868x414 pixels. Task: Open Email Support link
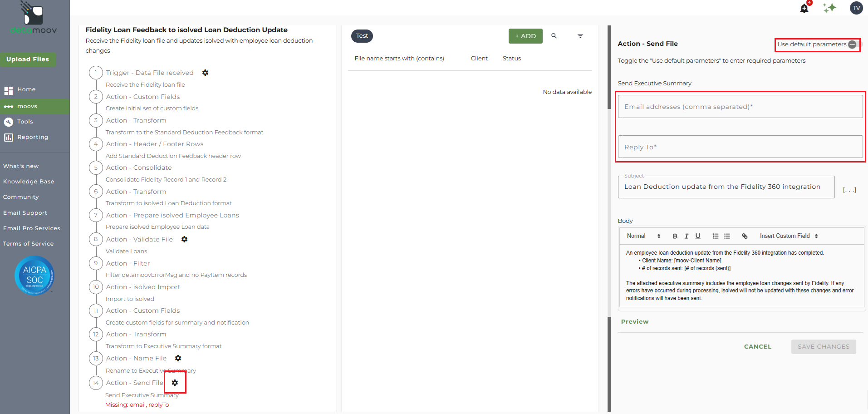point(25,213)
